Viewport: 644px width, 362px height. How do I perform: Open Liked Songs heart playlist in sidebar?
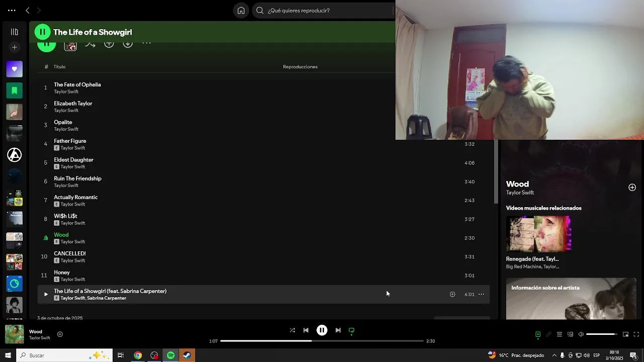(x=15, y=69)
